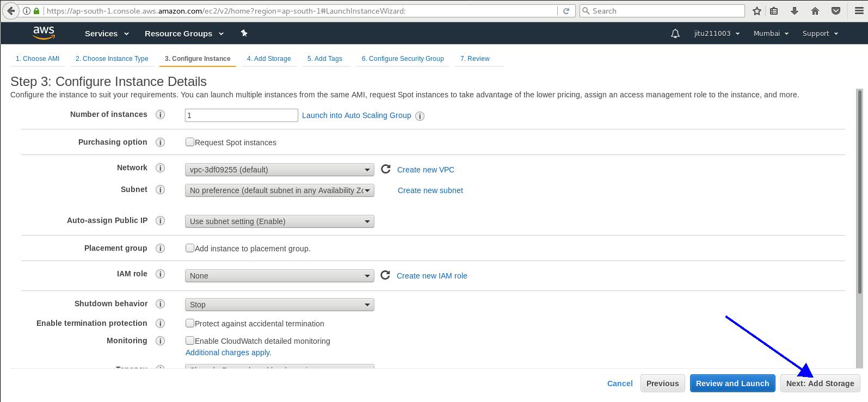Open the Subnet dropdown
Image resolution: width=868 pixels, height=402 pixels.
coord(280,190)
